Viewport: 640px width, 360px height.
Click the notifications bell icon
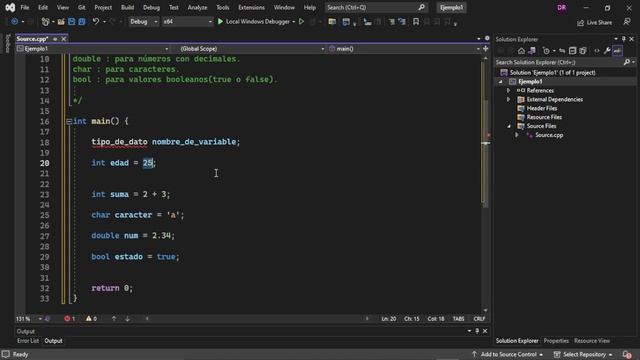coord(627,354)
